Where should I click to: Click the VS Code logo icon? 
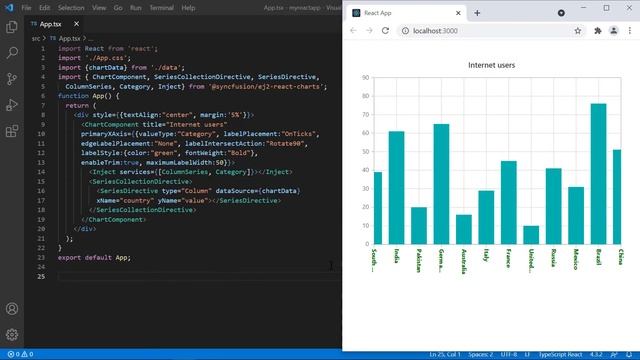coord(9,7)
